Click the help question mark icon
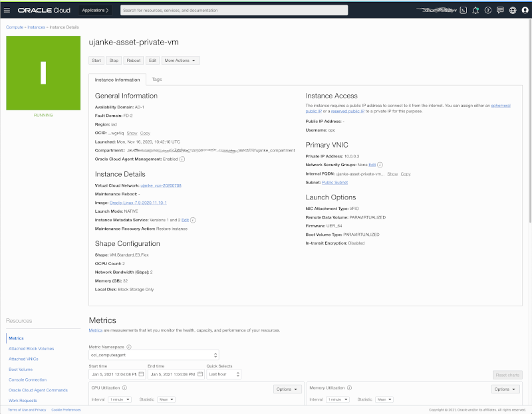Screen dimensions: 532x414 click(x=488, y=10)
